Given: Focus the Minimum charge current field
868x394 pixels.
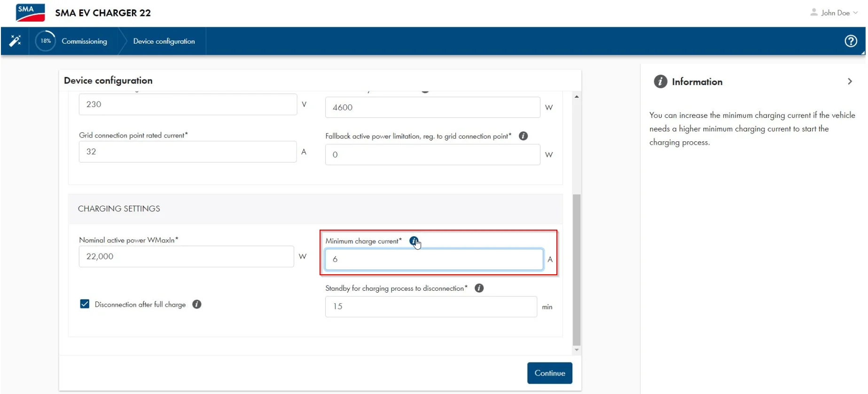Looking at the screenshot, I should (x=434, y=259).
